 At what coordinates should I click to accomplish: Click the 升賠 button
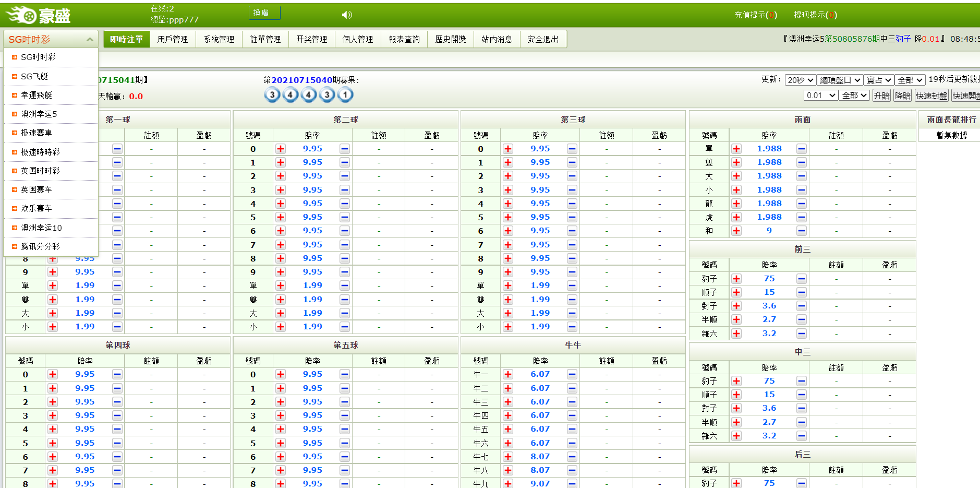point(882,96)
